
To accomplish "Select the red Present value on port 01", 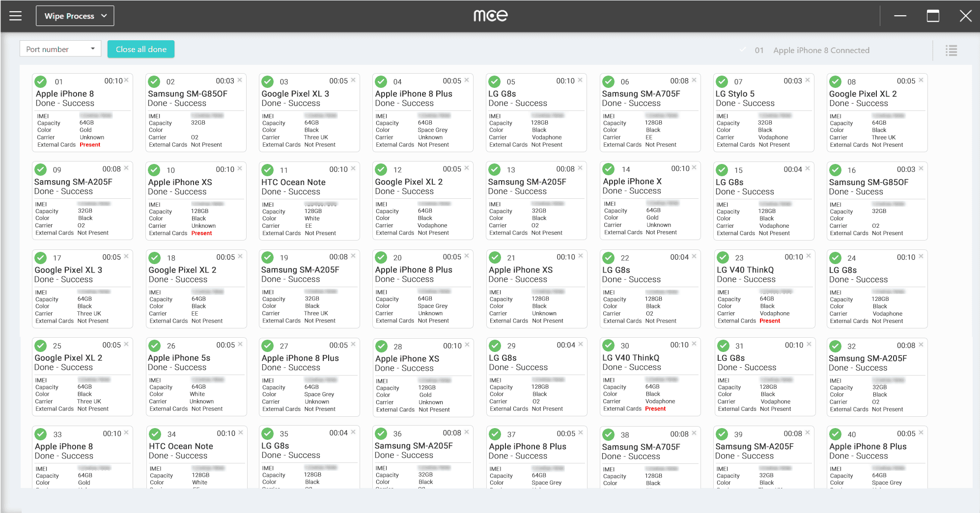I will 90,145.
